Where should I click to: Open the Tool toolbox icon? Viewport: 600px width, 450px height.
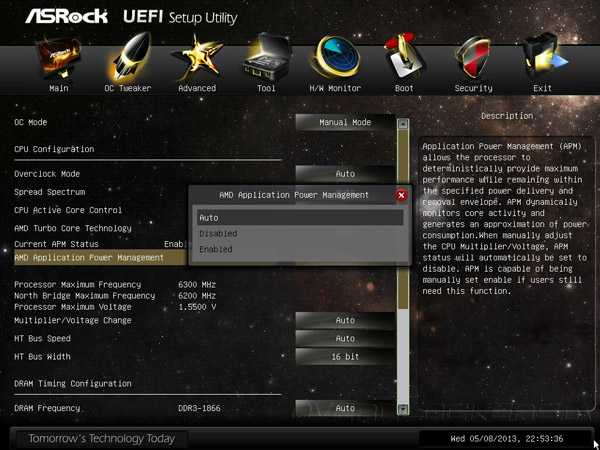[x=266, y=57]
